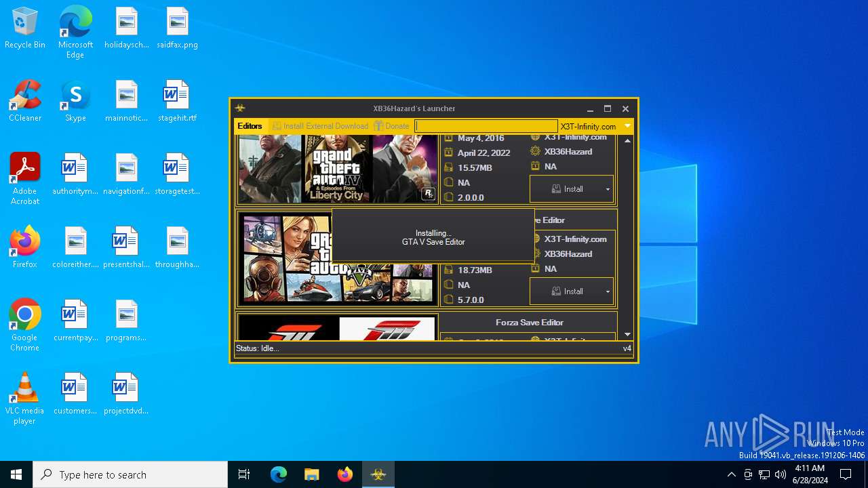
Task: Open the notification center
Action: pos(846,474)
